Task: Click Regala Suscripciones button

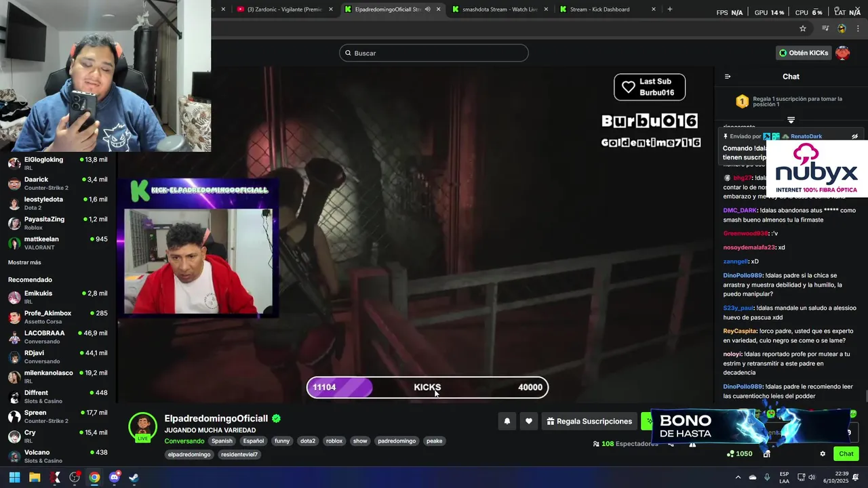Action: click(589, 421)
